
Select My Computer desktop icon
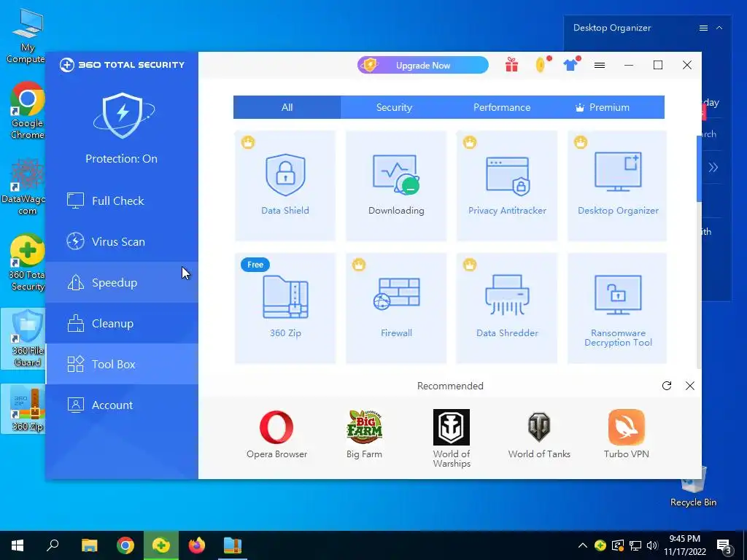pos(27,36)
